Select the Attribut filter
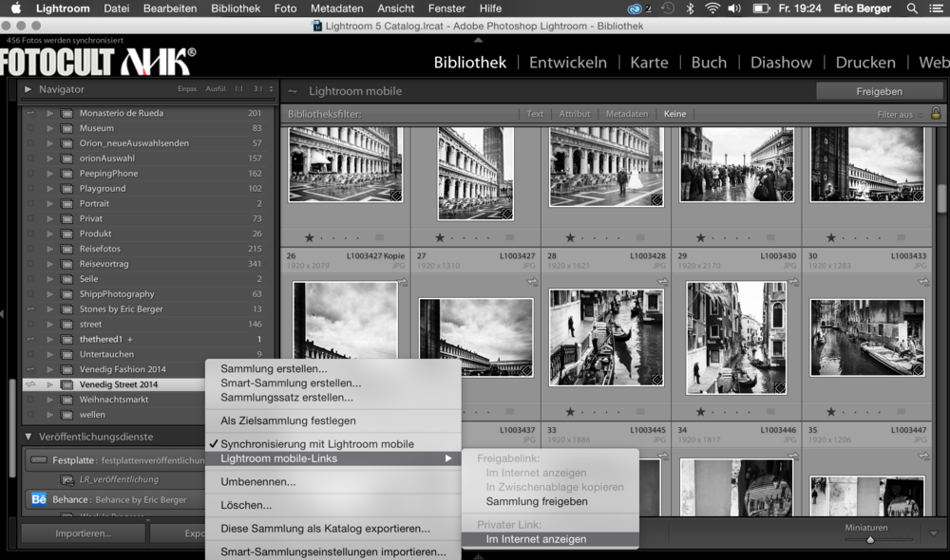The image size is (950, 560). click(575, 114)
